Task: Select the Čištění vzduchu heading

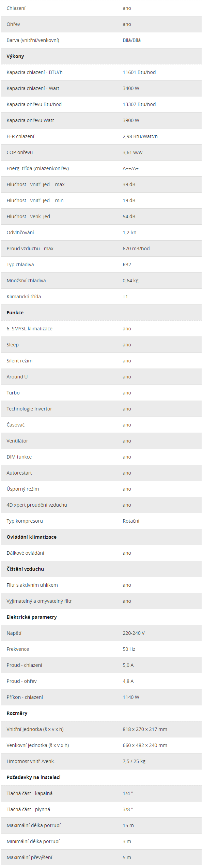Action: coord(25,569)
